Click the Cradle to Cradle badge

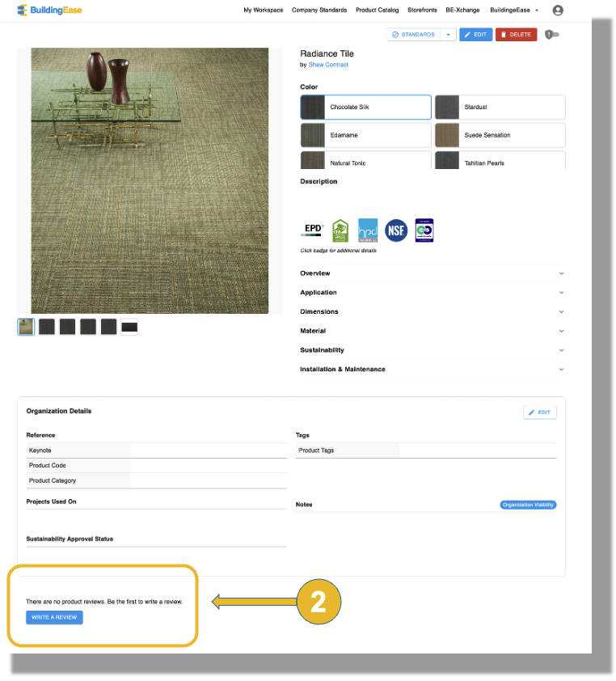(424, 231)
